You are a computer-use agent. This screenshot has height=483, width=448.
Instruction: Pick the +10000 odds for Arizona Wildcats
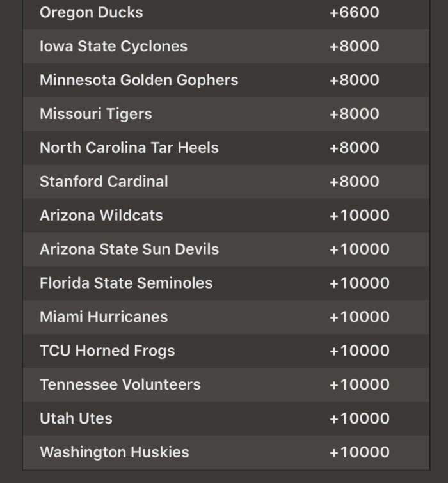[x=359, y=216]
